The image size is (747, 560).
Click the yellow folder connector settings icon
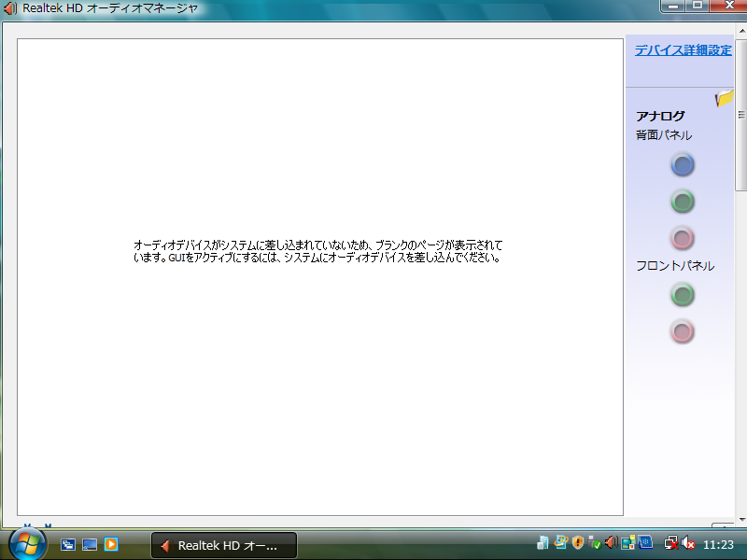(725, 98)
